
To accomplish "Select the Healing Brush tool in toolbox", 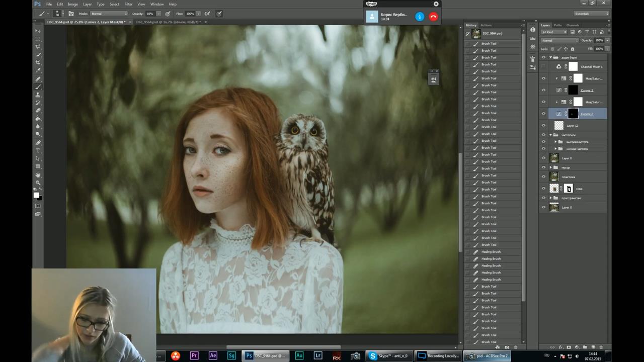I will point(38,79).
